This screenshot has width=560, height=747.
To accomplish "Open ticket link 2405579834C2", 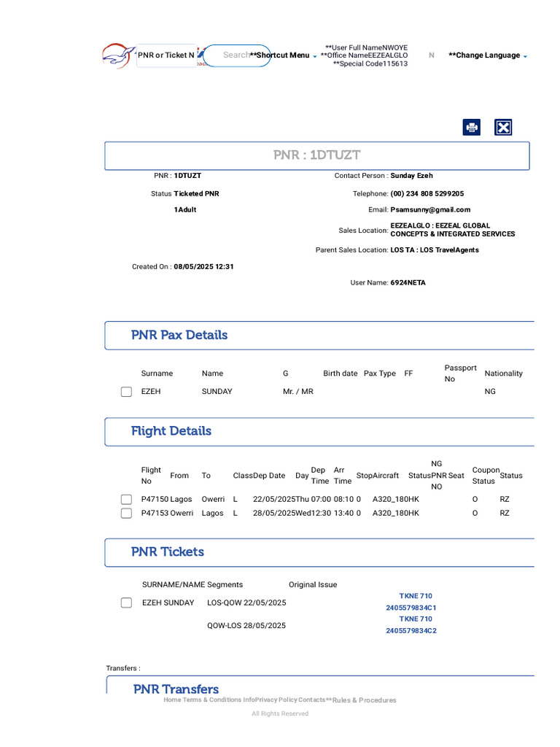I will pyautogui.click(x=411, y=631).
